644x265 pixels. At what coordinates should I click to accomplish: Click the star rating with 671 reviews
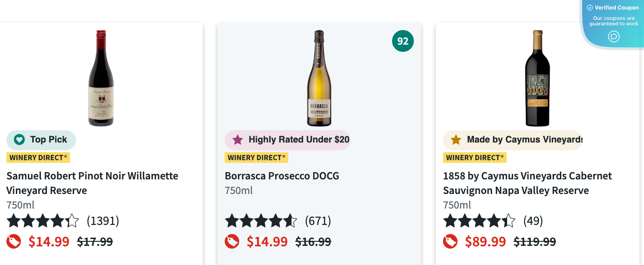tap(261, 221)
